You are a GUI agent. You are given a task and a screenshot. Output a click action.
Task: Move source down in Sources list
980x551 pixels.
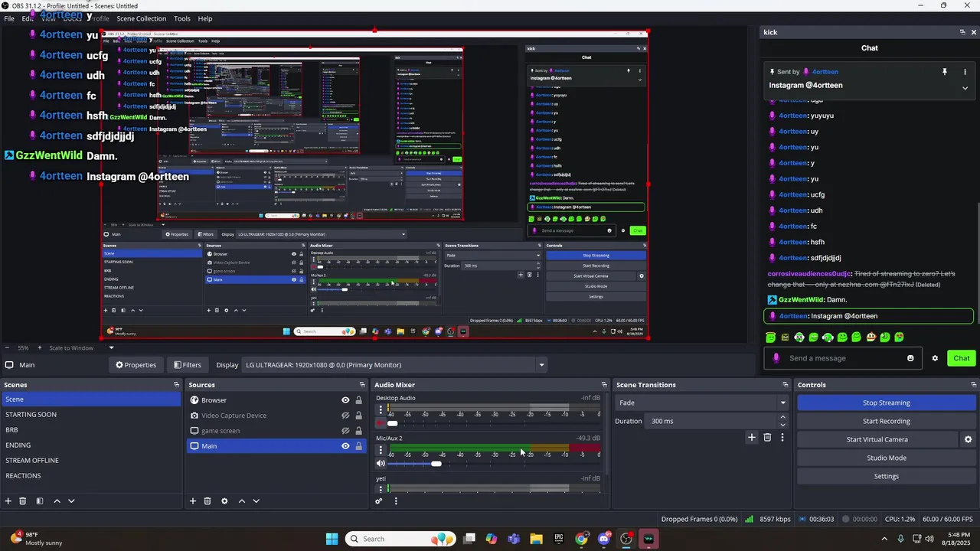[x=256, y=501]
